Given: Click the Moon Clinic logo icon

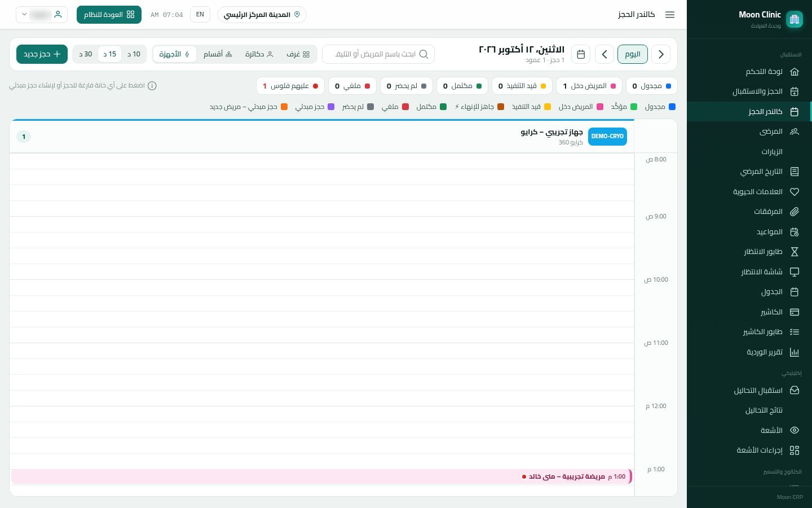Looking at the screenshot, I should [x=795, y=19].
